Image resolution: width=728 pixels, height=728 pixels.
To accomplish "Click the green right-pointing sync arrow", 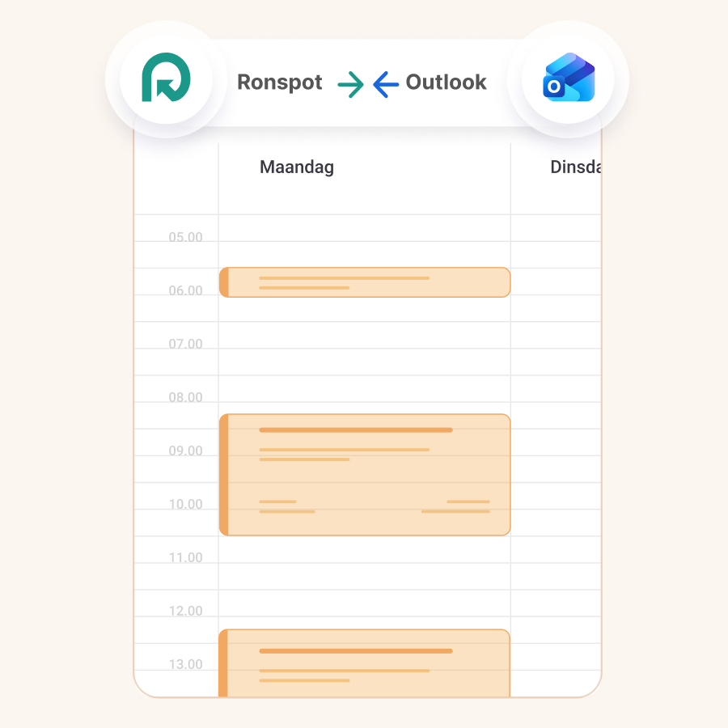I will (x=350, y=84).
